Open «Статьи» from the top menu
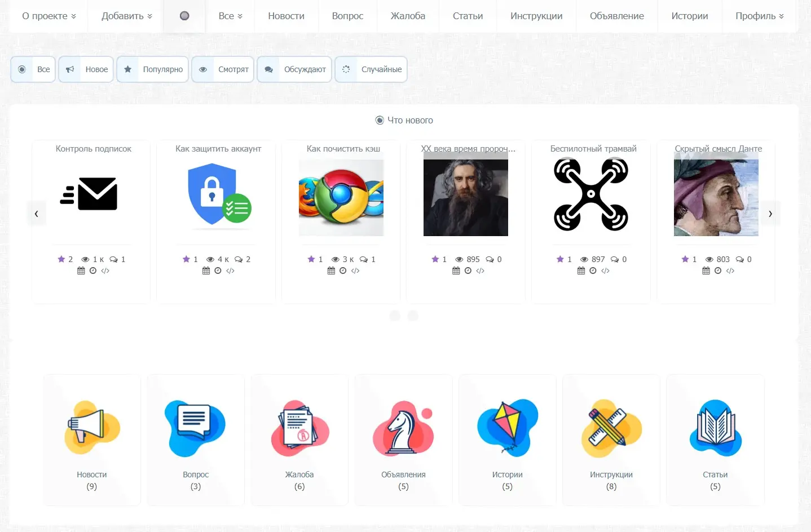This screenshot has height=532, width=811. coord(468,16)
